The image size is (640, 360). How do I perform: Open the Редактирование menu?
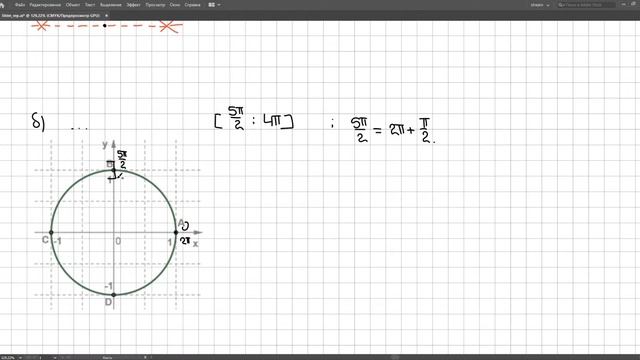click(45, 5)
